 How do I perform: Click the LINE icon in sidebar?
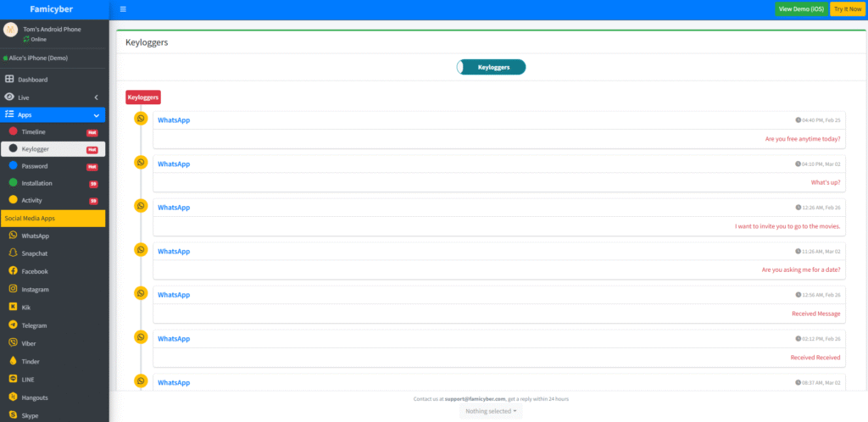tap(13, 379)
